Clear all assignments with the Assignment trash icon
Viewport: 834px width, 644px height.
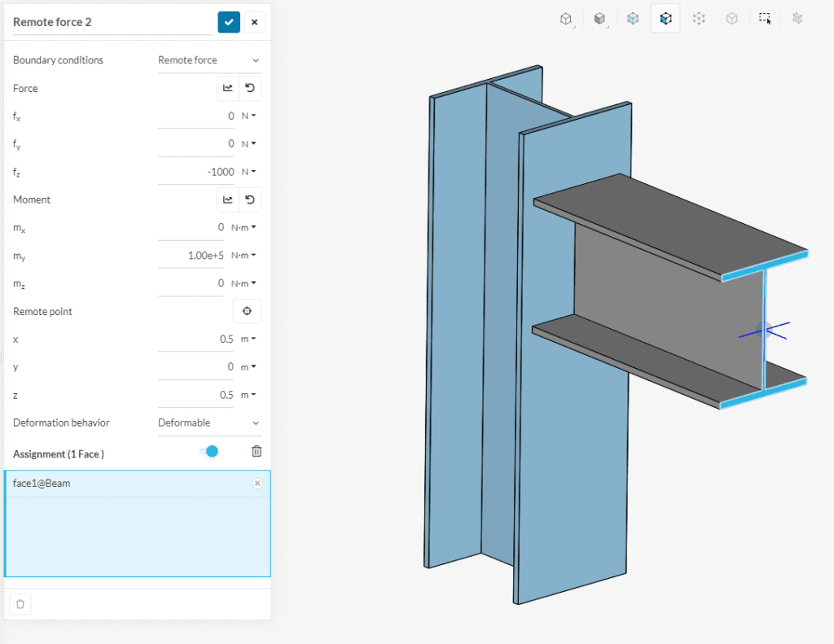[x=257, y=452]
